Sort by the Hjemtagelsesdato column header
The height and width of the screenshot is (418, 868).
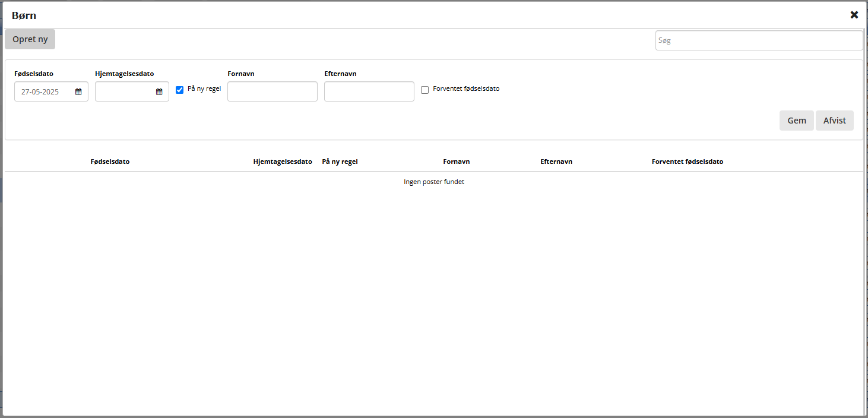click(282, 161)
